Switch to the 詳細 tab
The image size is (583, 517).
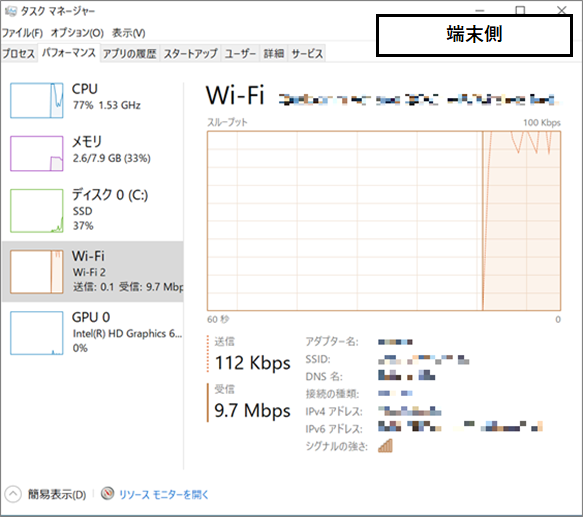tap(274, 54)
